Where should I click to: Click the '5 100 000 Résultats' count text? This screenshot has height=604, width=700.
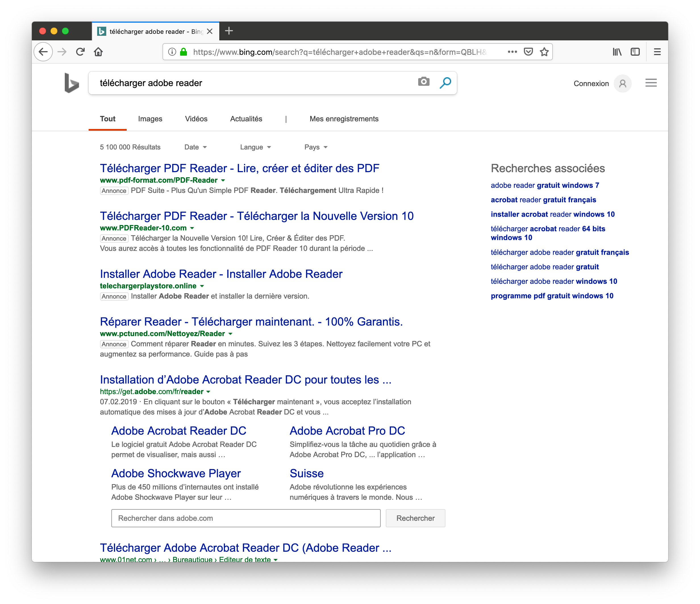pos(130,147)
